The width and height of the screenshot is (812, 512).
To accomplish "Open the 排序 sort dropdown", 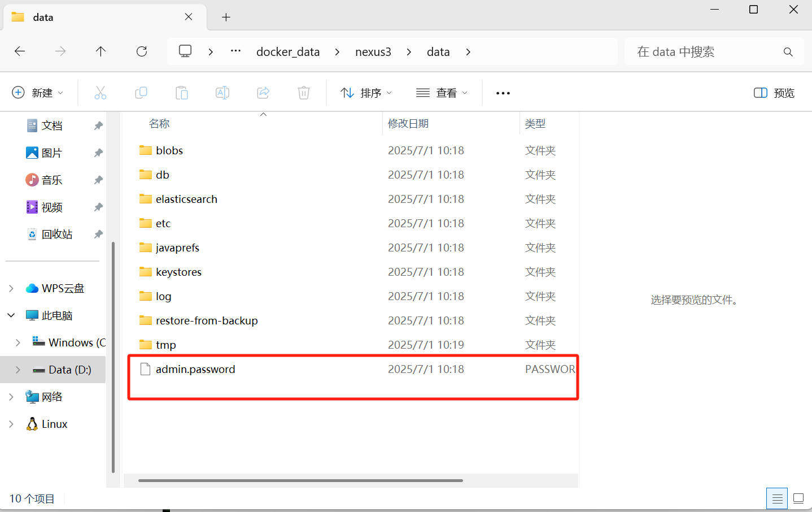I will pyautogui.click(x=366, y=93).
